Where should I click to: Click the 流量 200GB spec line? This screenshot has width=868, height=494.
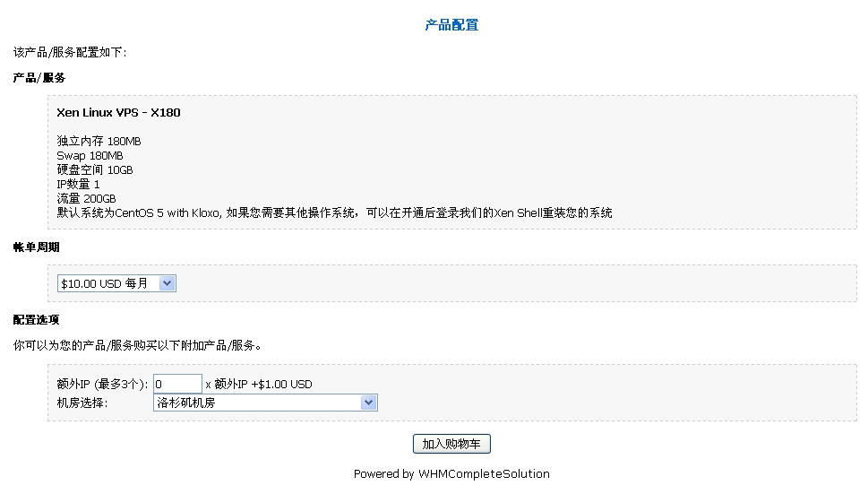click(x=86, y=198)
